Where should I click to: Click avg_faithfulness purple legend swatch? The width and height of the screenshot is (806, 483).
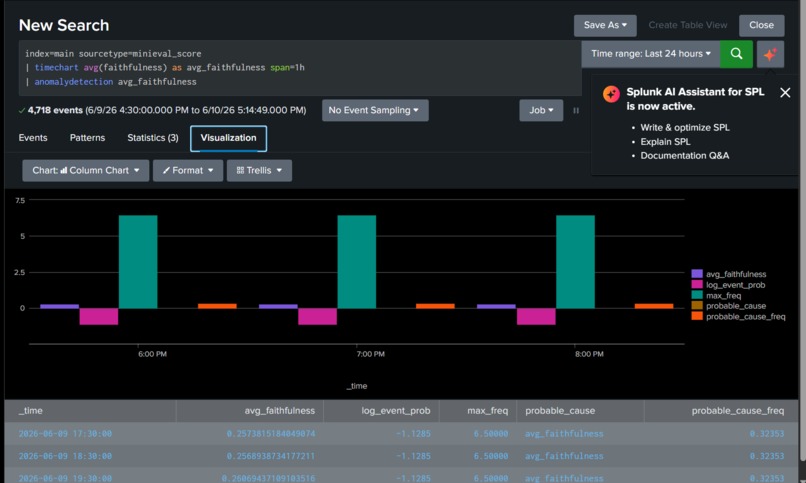pos(697,274)
